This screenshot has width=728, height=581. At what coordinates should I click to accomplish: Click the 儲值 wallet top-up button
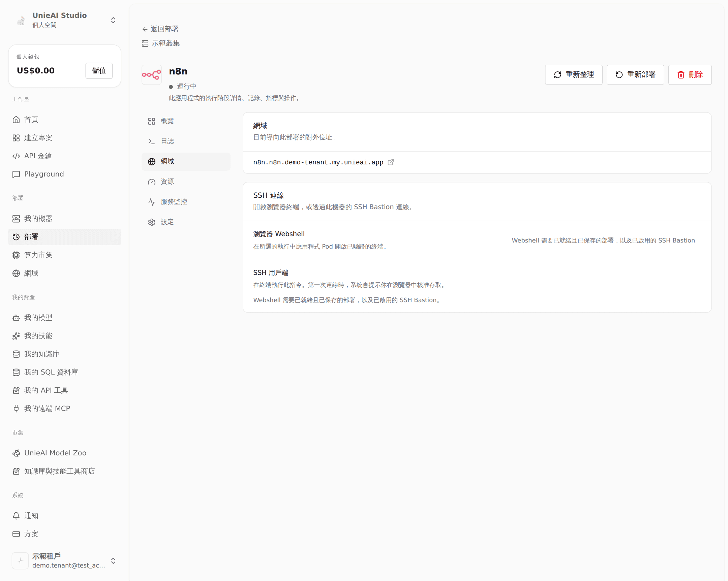99,70
